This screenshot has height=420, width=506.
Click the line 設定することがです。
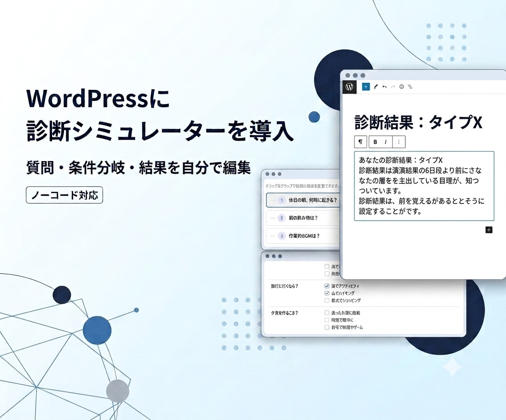(x=391, y=211)
